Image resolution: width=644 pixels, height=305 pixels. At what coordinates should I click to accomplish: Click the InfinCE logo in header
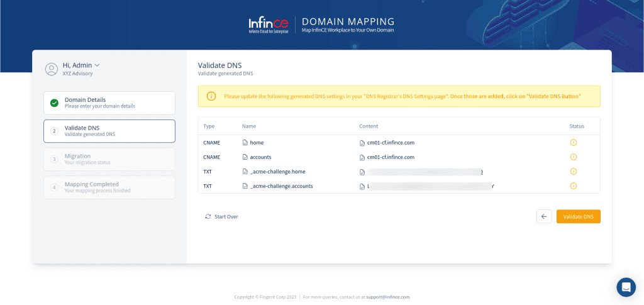pyautogui.click(x=269, y=25)
